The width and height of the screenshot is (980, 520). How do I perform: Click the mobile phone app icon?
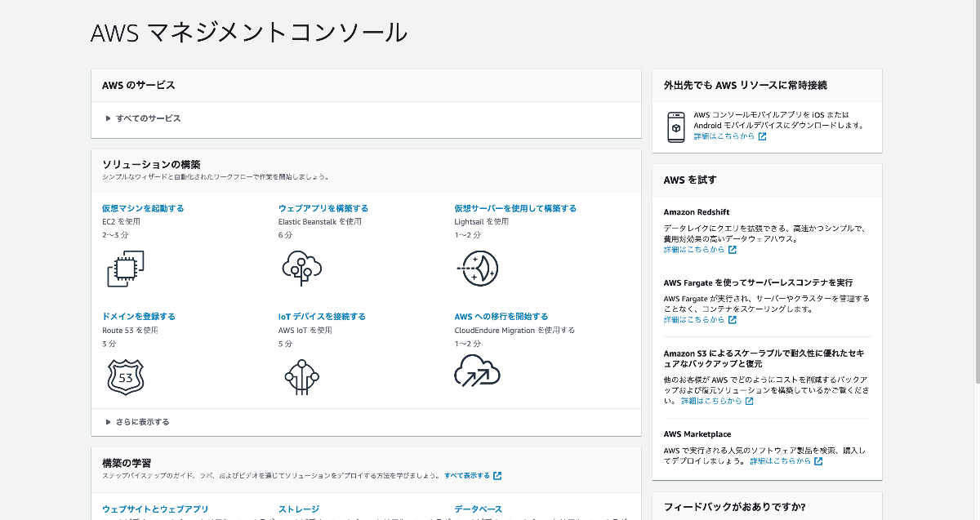676,128
